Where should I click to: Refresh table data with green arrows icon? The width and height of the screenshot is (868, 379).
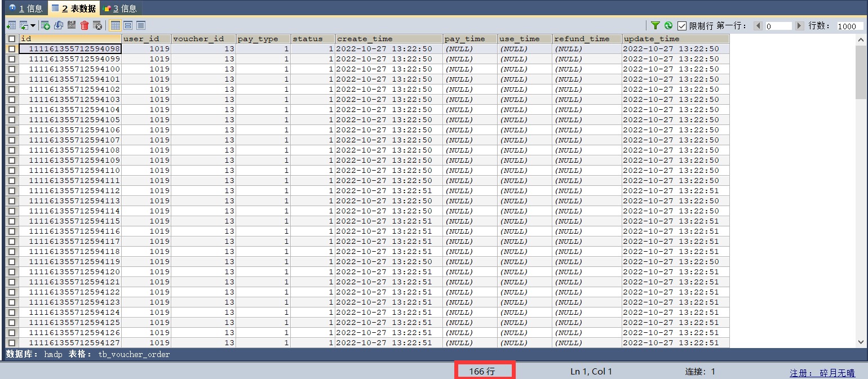(668, 25)
